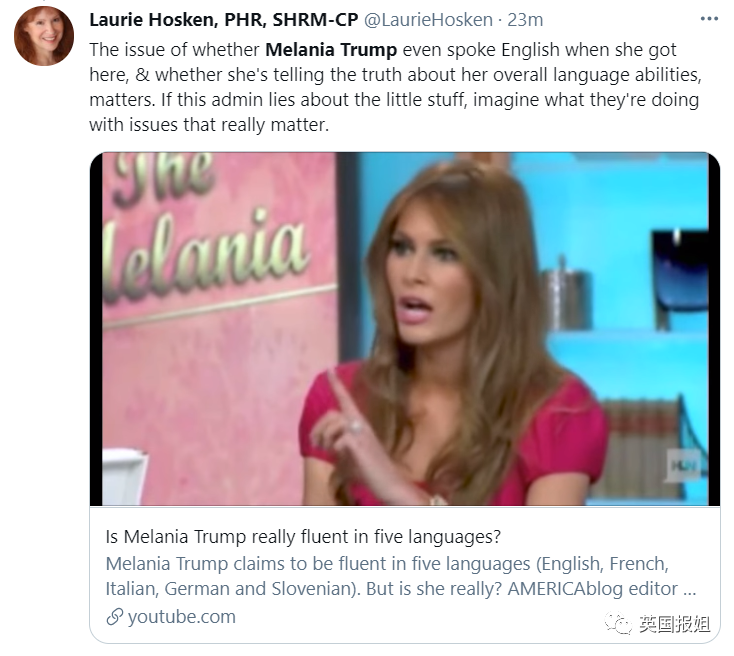The height and width of the screenshot is (656, 734).
Task: Open card title about five languages
Action: [x=303, y=536]
